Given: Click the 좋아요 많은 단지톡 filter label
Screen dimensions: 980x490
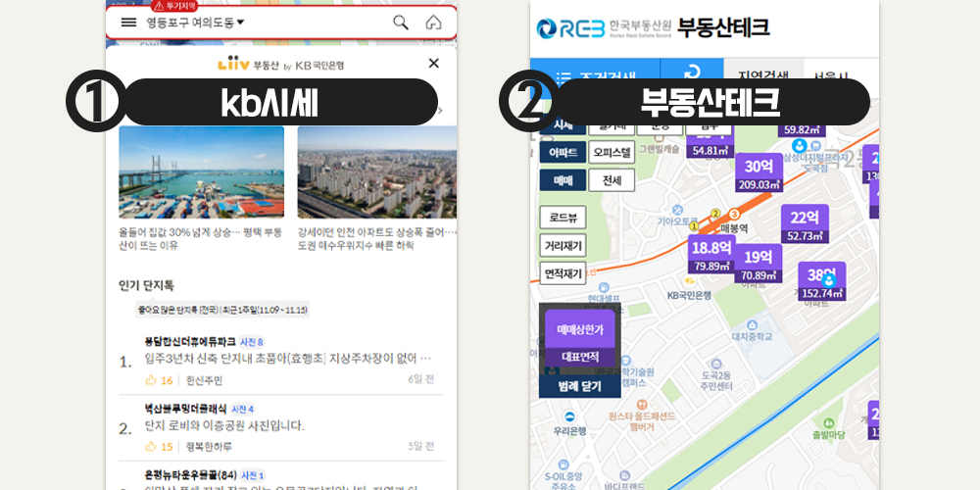Looking at the screenshot, I should [222, 310].
